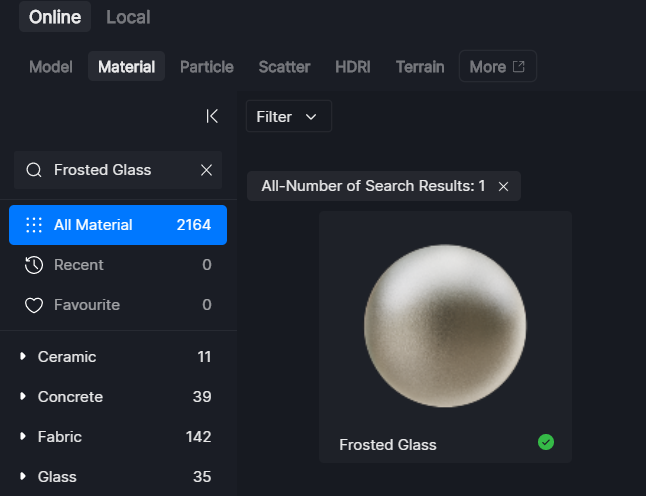
Task: Remove the search results filter tag
Action: 503,186
